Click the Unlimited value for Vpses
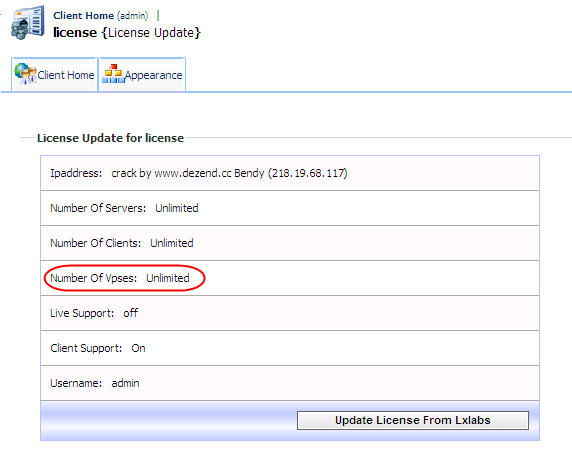 168,278
